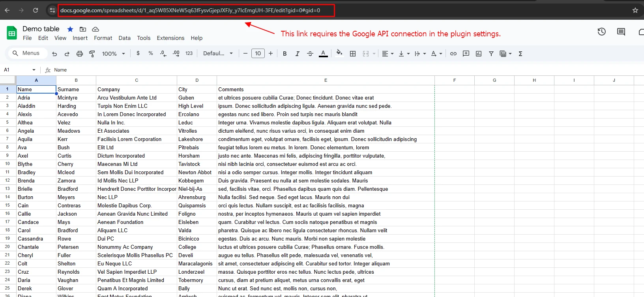The width and height of the screenshot is (644, 297).
Task: Decrease decimal places
Action: [163, 53]
